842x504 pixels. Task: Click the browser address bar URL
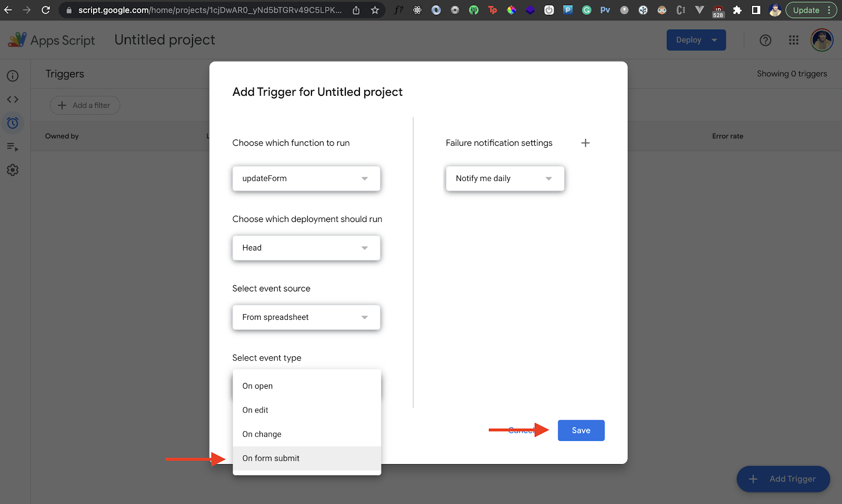[x=210, y=10]
